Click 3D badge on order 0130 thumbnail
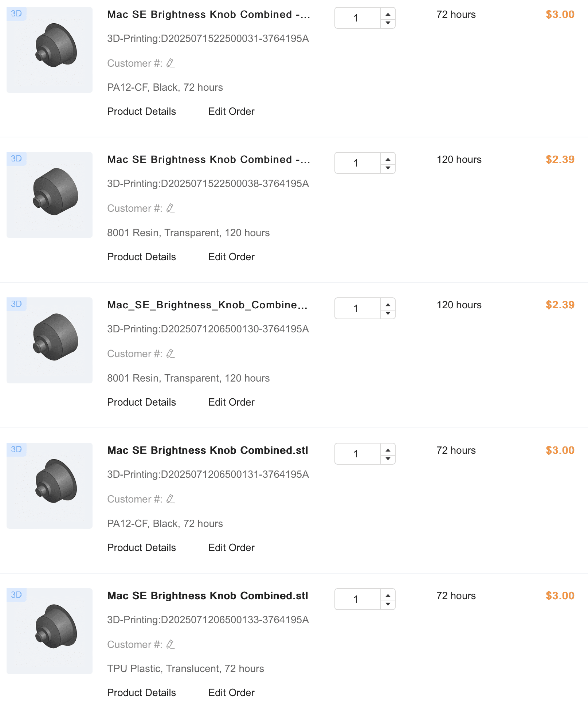The width and height of the screenshot is (588, 707). coord(16,304)
